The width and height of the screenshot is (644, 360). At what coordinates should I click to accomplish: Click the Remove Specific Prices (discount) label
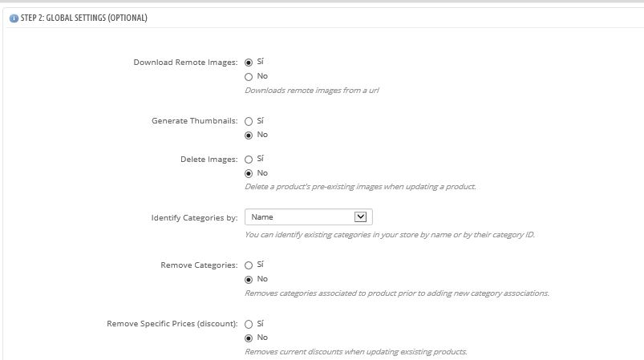coord(172,323)
